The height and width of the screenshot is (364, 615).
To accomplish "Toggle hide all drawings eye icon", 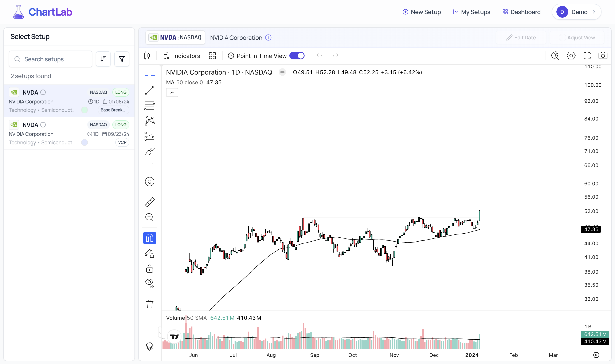I will tap(149, 283).
